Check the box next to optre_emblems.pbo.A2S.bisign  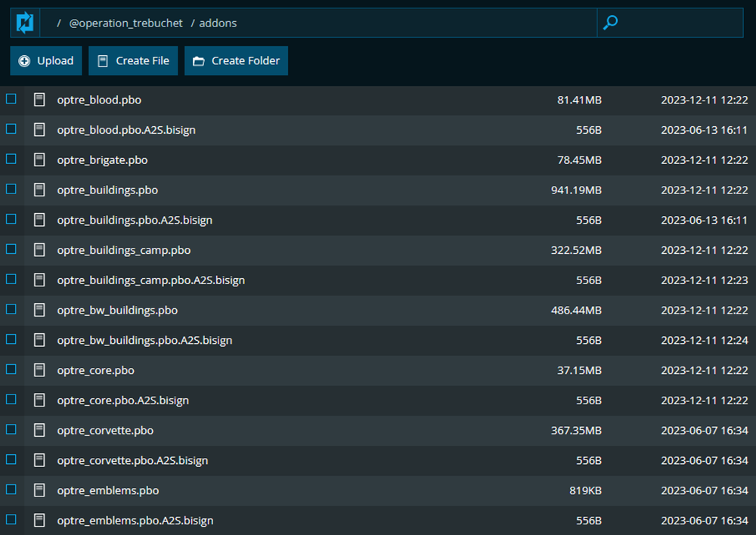click(x=11, y=519)
